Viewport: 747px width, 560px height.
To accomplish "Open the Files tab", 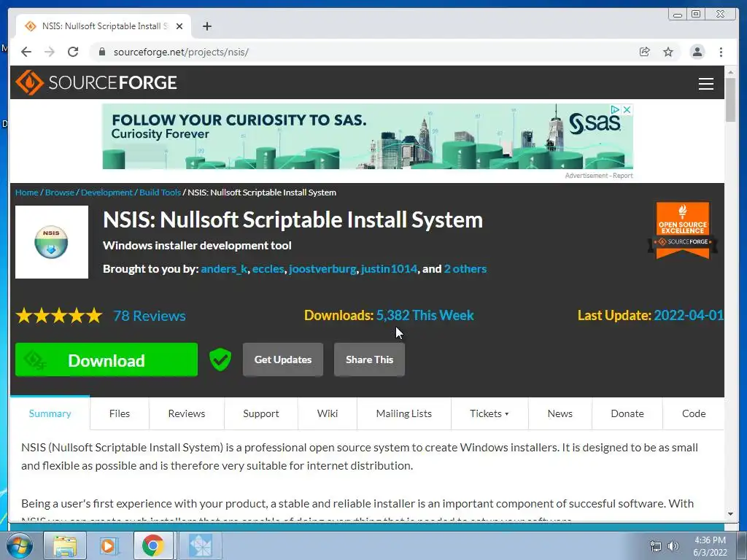I will click(119, 413).
